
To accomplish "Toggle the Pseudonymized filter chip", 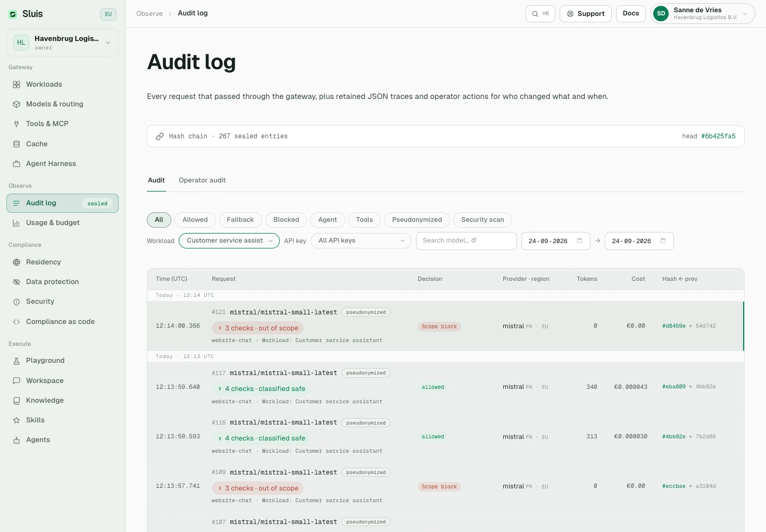I will coord(417,220).
